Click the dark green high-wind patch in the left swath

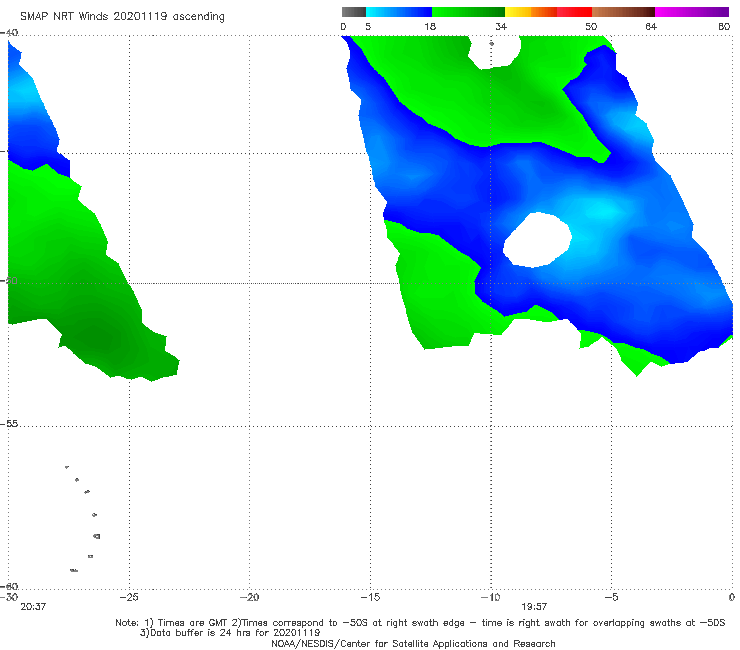pos(101,338)
